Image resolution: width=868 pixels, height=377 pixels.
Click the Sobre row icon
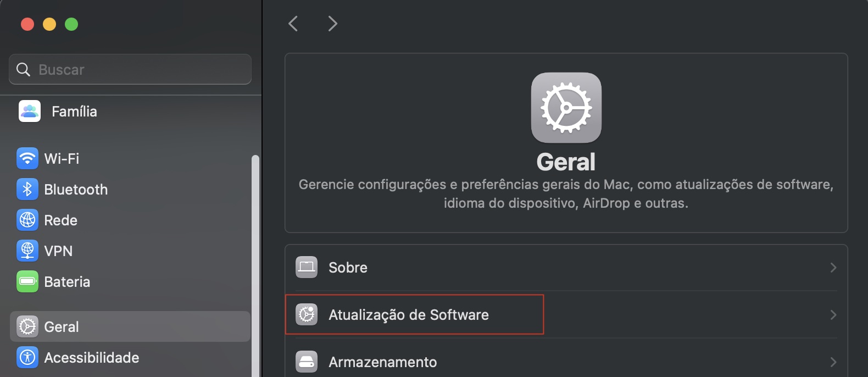(x=306, y=267)
